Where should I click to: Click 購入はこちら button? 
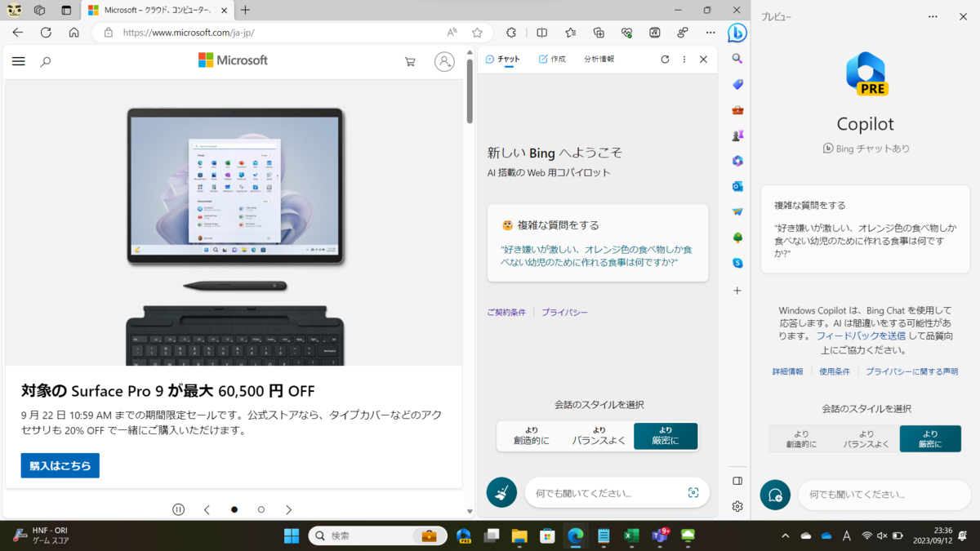click(x=60, y=465)
